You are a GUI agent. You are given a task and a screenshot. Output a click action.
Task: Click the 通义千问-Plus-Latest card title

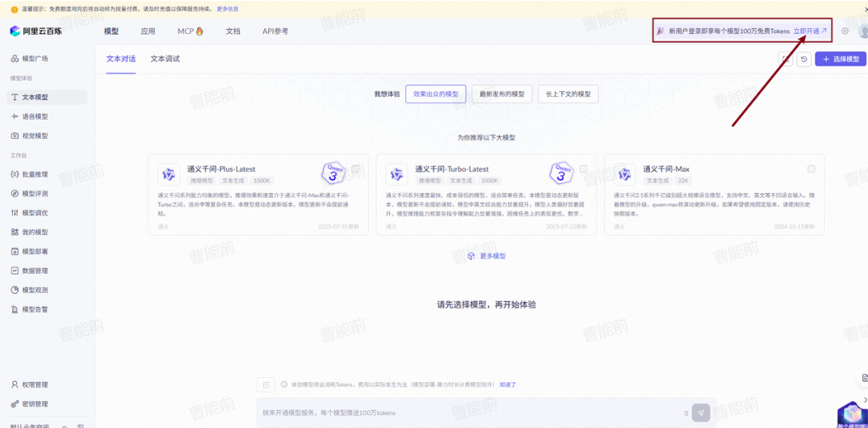click(221, 169)
